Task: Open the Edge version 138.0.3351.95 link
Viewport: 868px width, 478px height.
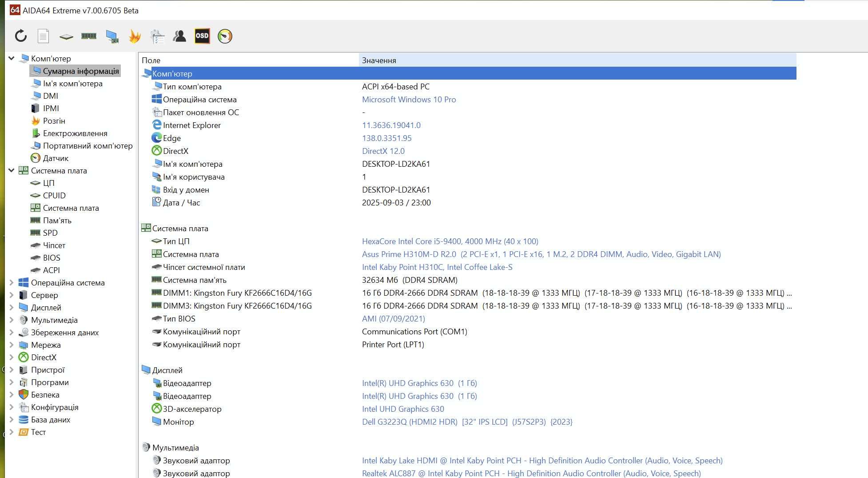Action: (x=387, y=138)
